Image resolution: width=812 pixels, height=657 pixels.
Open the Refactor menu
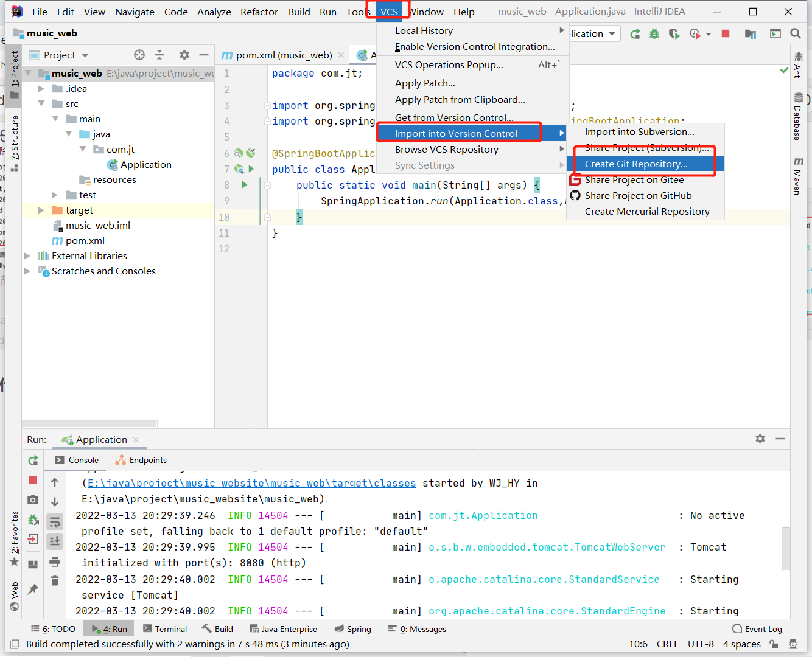tap(259, 12)
